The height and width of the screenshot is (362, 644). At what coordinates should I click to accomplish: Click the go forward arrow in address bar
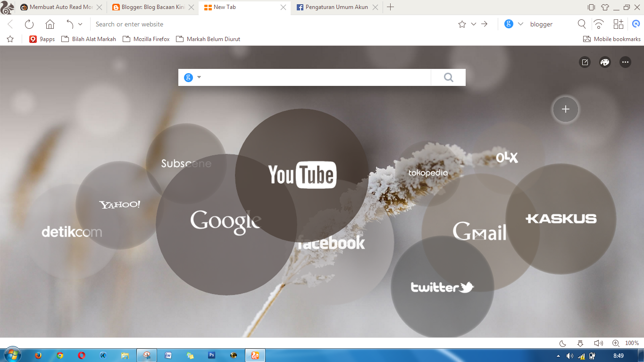485,24
